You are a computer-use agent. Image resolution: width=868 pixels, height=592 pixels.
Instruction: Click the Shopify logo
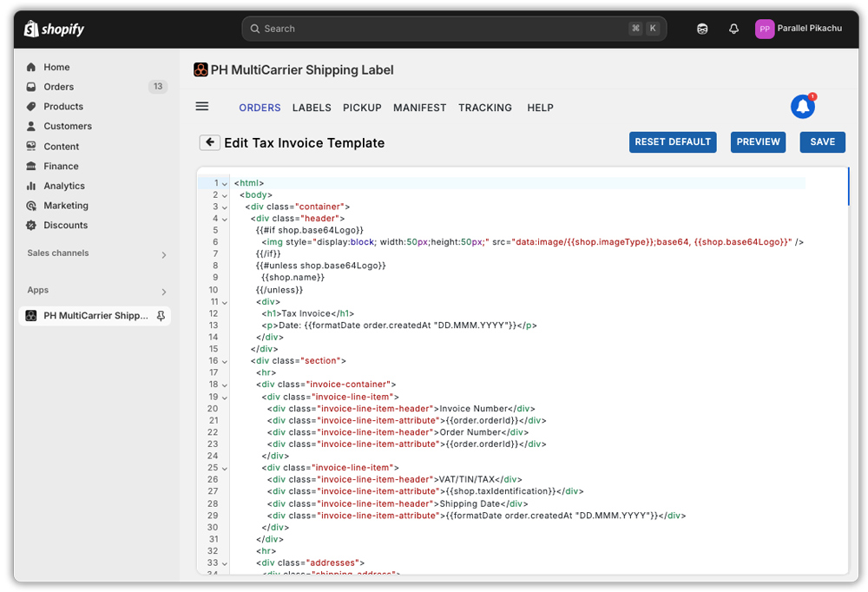54,29
